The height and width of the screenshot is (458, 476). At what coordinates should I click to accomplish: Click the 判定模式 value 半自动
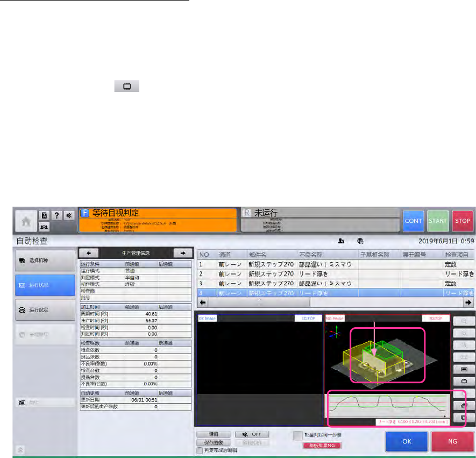point(132,278)
